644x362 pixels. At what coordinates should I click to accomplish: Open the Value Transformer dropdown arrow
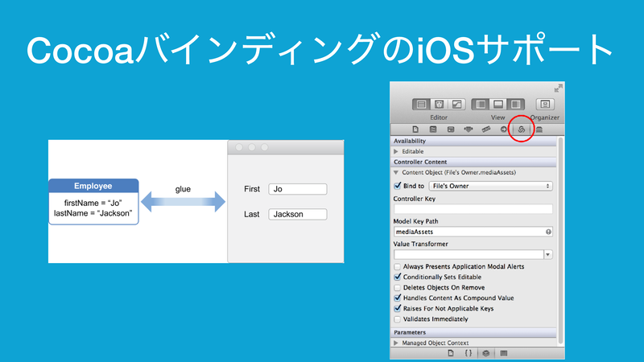coord(548,254)
